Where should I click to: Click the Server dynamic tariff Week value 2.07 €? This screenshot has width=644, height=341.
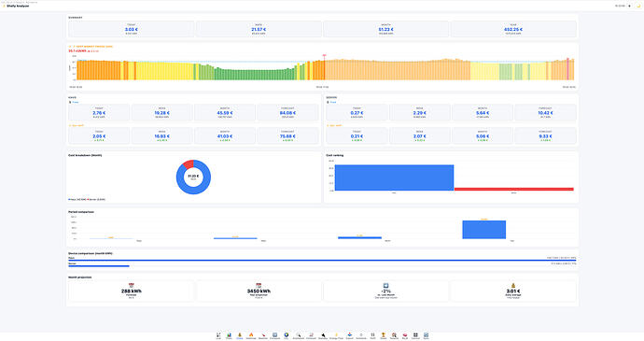point(419,136)
